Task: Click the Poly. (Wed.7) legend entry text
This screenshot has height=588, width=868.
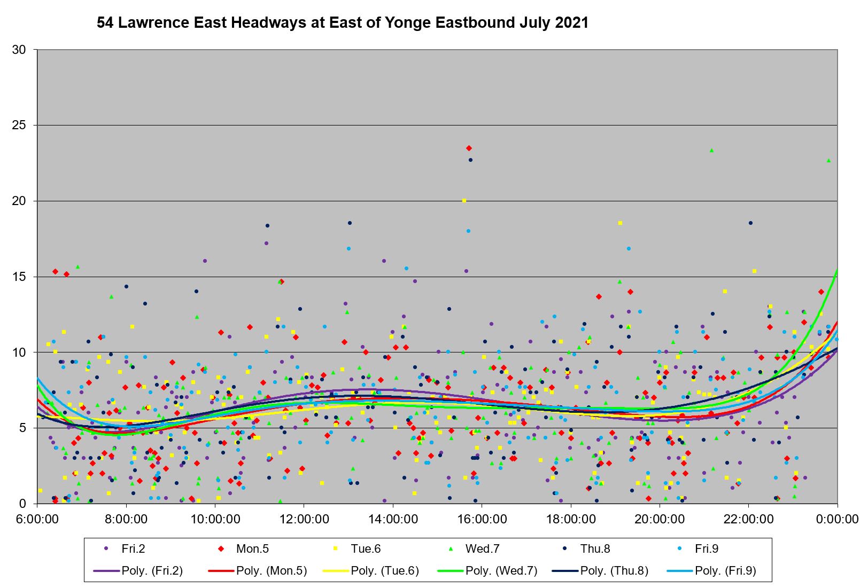Action: (x=499, y=571)
